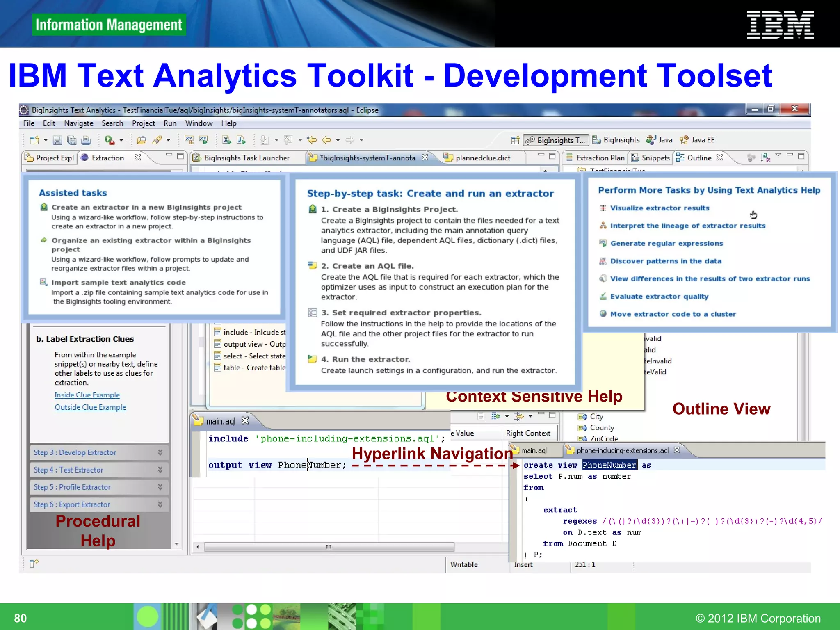The width and height of the screenshot is (840, 630).
Task: Open the Navigate menu
Action: point(78,123)
